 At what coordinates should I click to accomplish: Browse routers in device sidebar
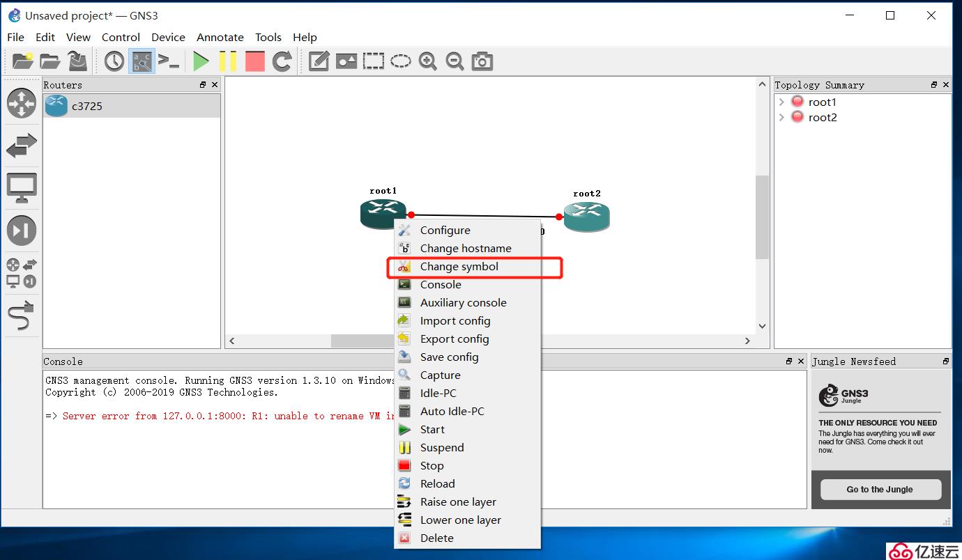(22, 103)
